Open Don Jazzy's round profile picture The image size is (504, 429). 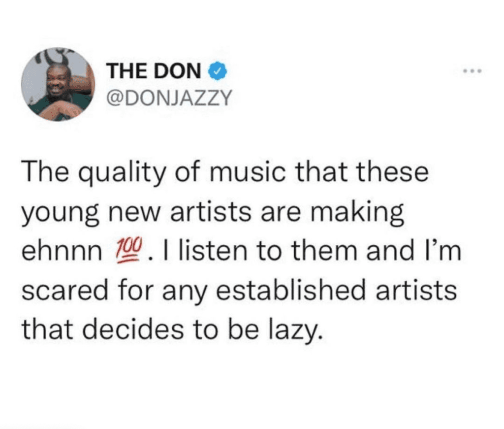[x=58, y=85]
